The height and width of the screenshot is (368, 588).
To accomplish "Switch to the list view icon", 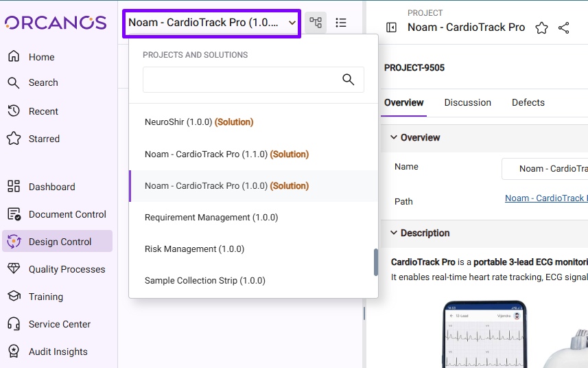I will [341, 23].
